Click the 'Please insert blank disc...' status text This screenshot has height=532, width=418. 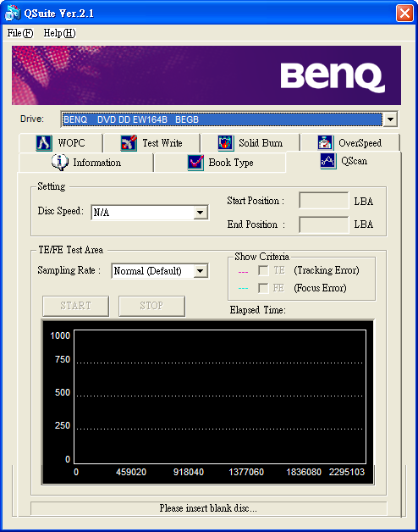click(x=208, y=508)
